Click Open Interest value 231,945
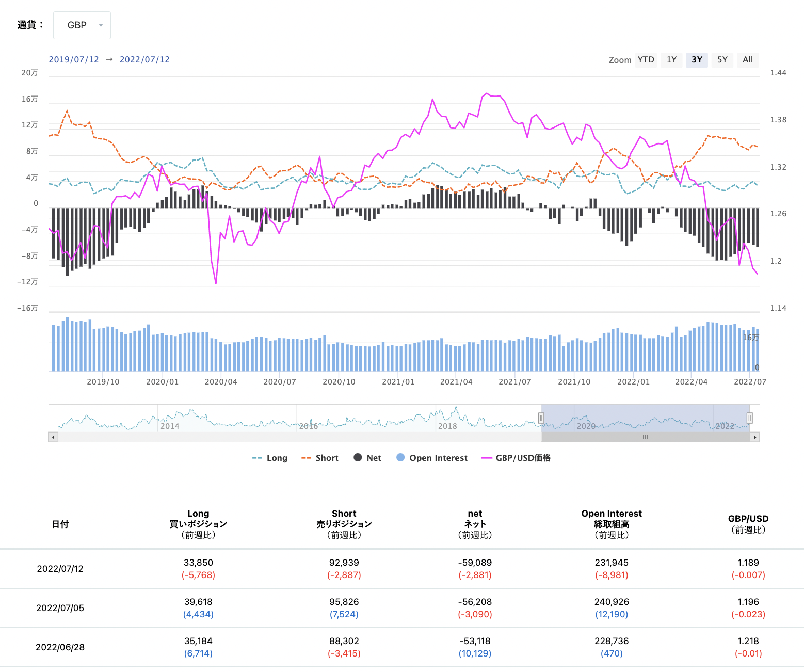 click(612, 563)
